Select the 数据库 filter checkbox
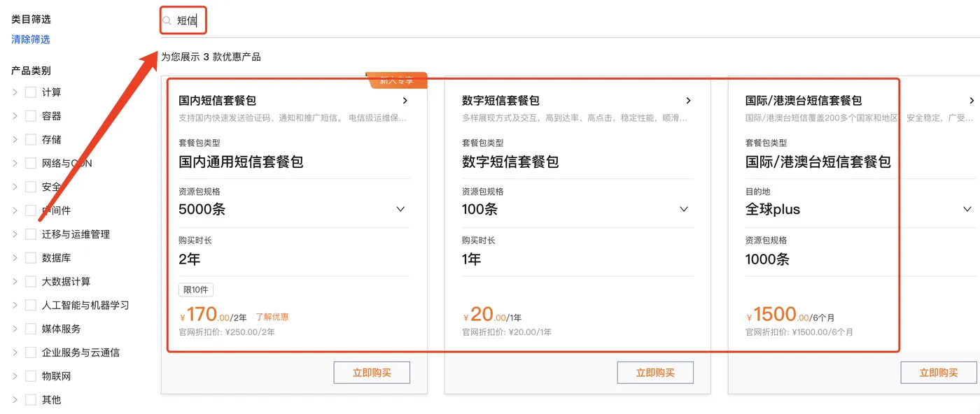This screenshot has width=980, height=414. tap(30, 257)
